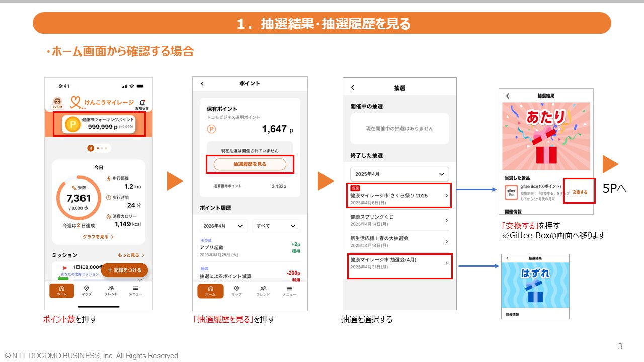Click the けんこうマイレージ heart logo
Viewport: 644px width, 362px height.
point(76,103)
